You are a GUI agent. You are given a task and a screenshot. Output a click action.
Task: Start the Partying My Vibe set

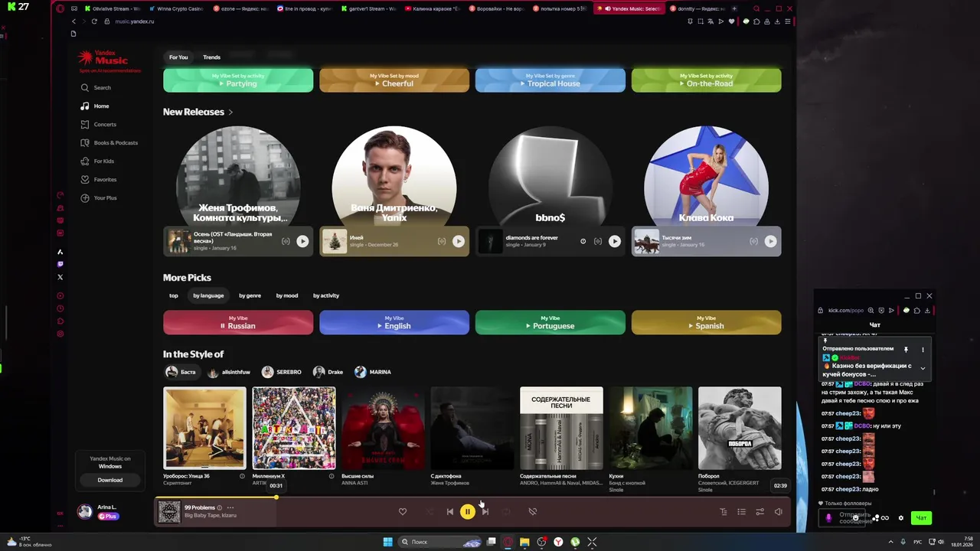(238, 80)
